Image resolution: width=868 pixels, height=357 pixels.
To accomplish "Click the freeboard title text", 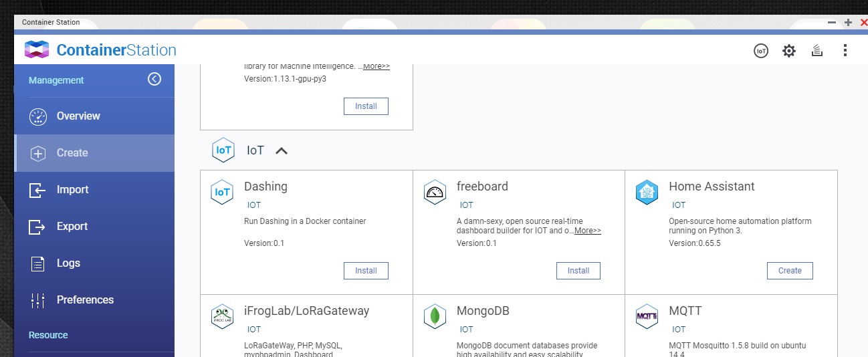I will (x=482, y=187).
